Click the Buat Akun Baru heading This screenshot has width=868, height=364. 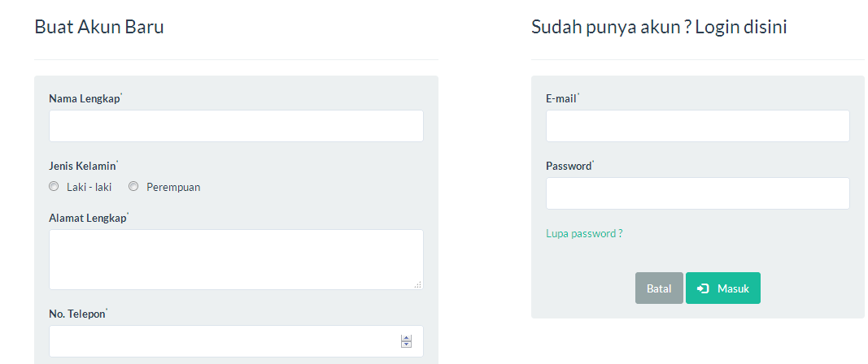coord(99,27)
